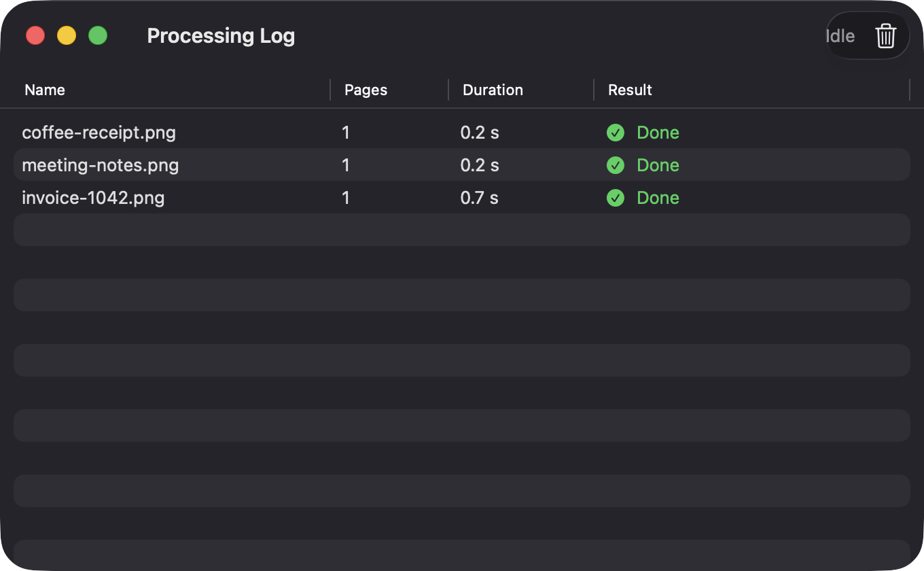Click the Done status for invoice-1042.png
The image size is (924, 571).
pos(658,198)
